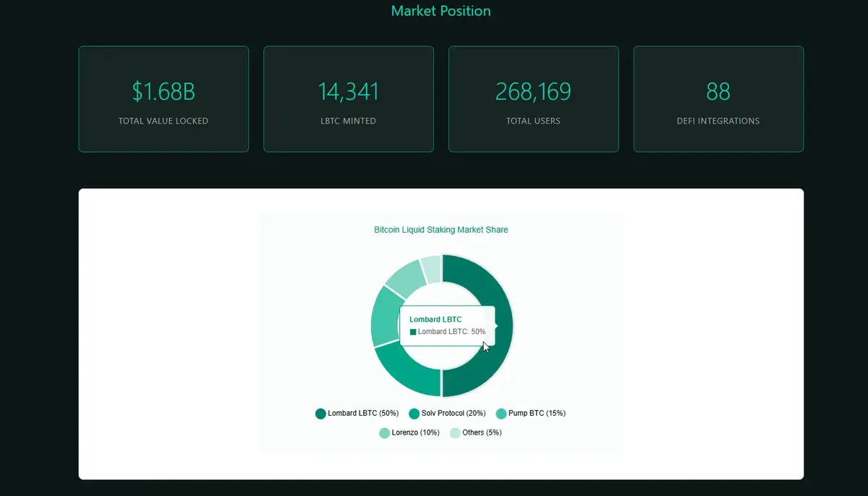This screenshot has height=496, width=868.
Task: Click the Lombard LBTC legend color dot
Action: (321, 414)
